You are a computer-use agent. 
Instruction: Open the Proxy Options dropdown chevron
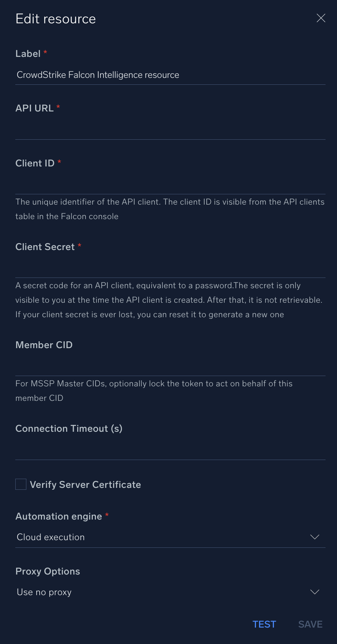point(314,592)
